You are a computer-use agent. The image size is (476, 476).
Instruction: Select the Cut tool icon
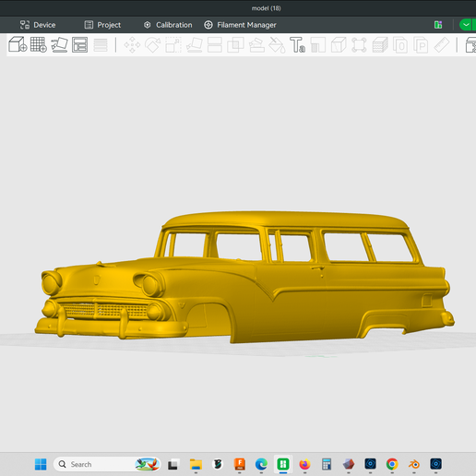pos(215,45)
